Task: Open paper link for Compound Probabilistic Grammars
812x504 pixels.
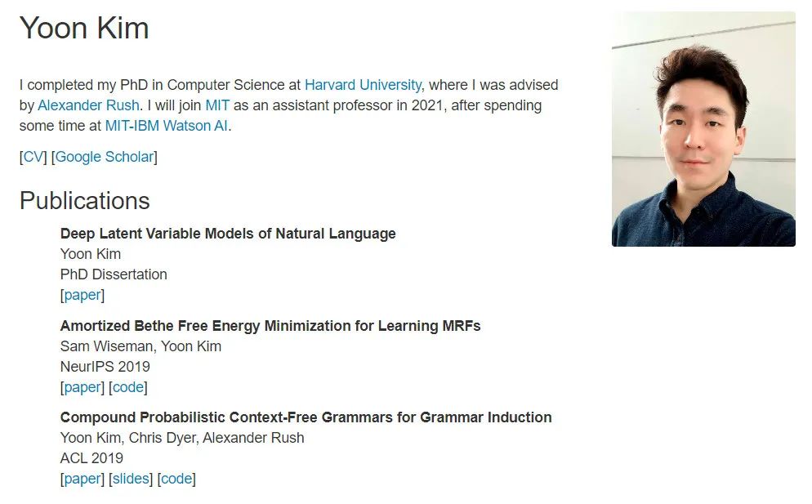Action: [83, 479]
